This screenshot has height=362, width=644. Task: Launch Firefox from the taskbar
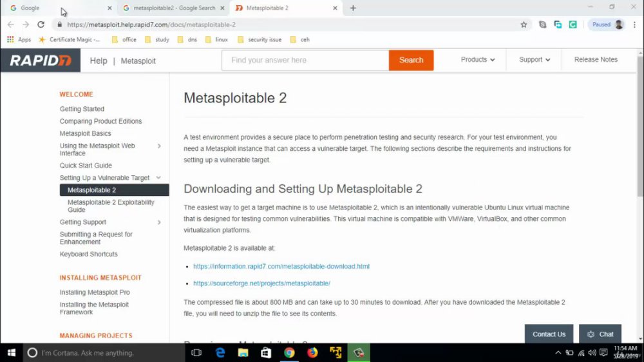click(x=312, y=352)
